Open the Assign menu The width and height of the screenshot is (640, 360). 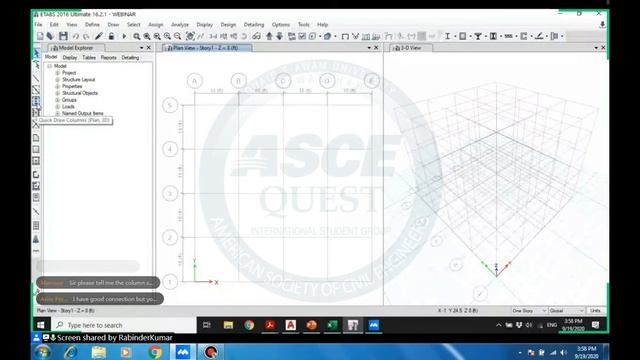(x=156, y=24)
